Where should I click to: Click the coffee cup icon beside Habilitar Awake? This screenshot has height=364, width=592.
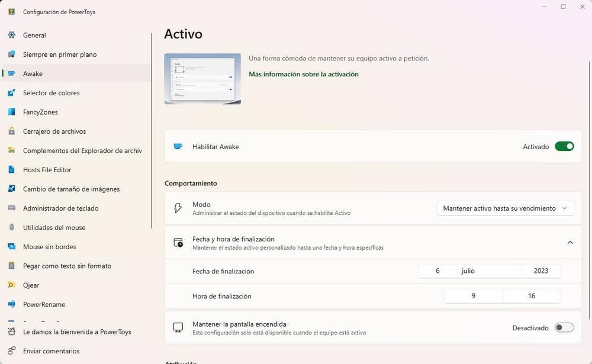178,147
